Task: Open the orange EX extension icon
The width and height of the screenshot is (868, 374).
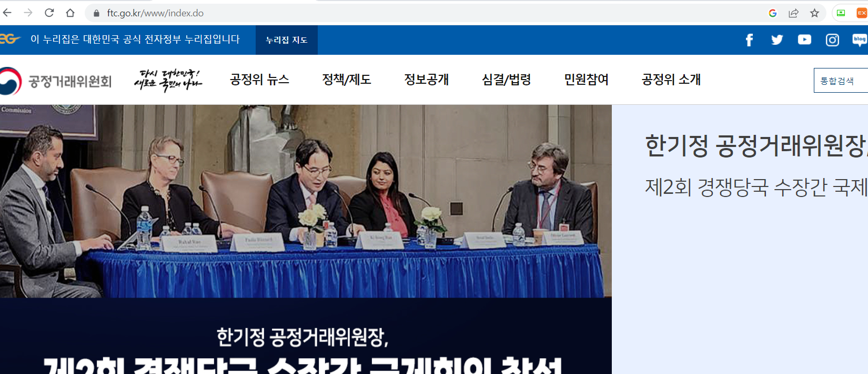Action: pos(862,13)
